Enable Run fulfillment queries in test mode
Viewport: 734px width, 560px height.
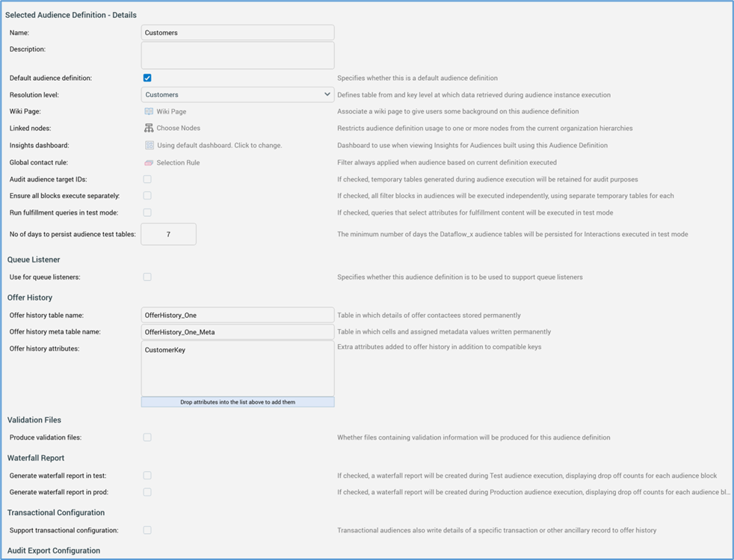(147, 213)
